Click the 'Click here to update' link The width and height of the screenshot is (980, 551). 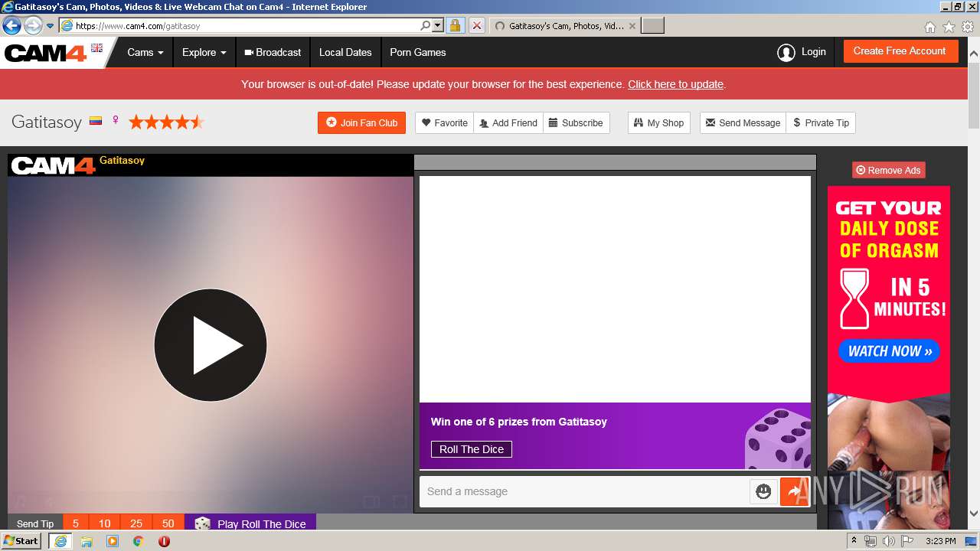click(x=675, y=84)
